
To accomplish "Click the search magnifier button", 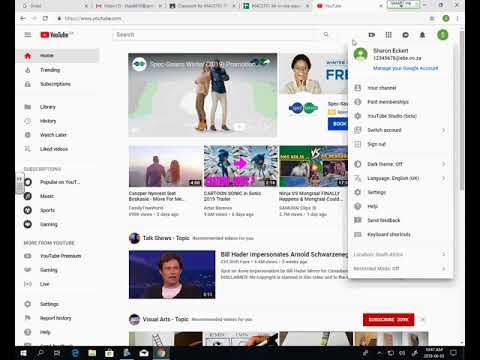I will tap(326, 35).
